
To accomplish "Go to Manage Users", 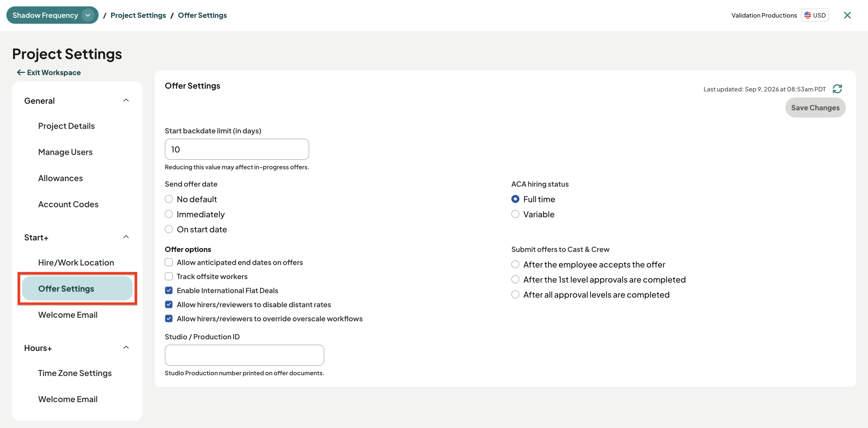I will coord(65,152).
